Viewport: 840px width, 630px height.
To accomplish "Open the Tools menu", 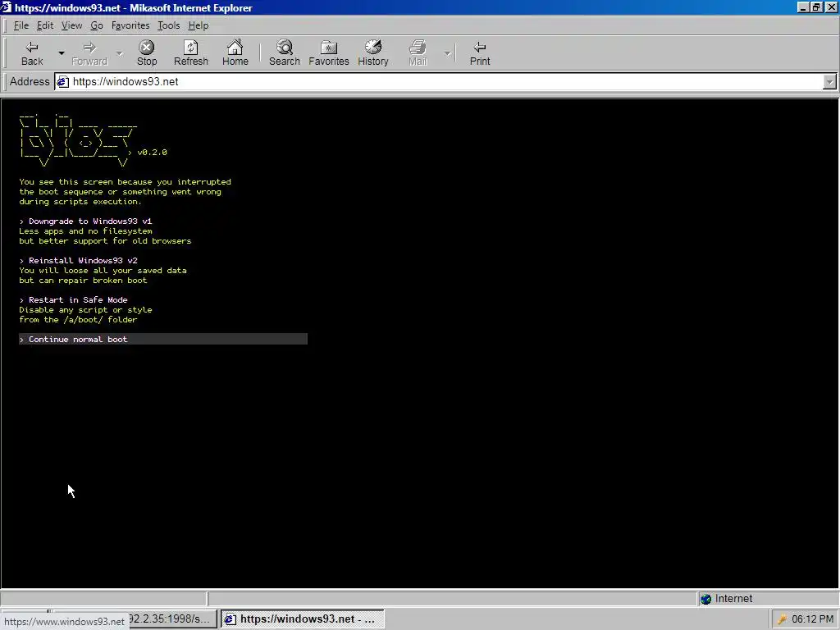I will pos(168,25).
